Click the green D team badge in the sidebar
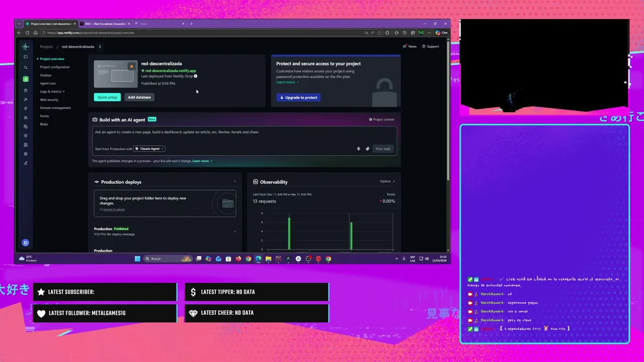This screenshot has height=362, width=644. click(x=26, y=79)
